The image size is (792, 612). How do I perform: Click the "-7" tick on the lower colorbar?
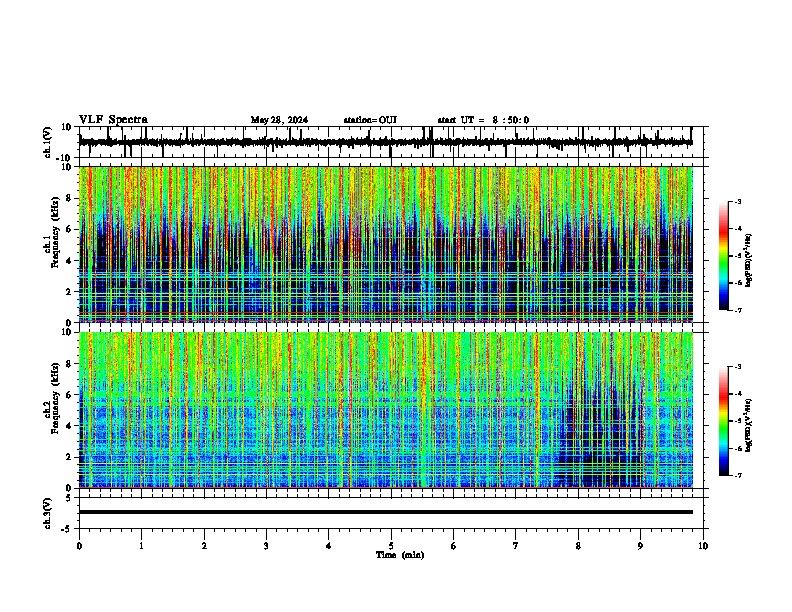pos(737,476)
